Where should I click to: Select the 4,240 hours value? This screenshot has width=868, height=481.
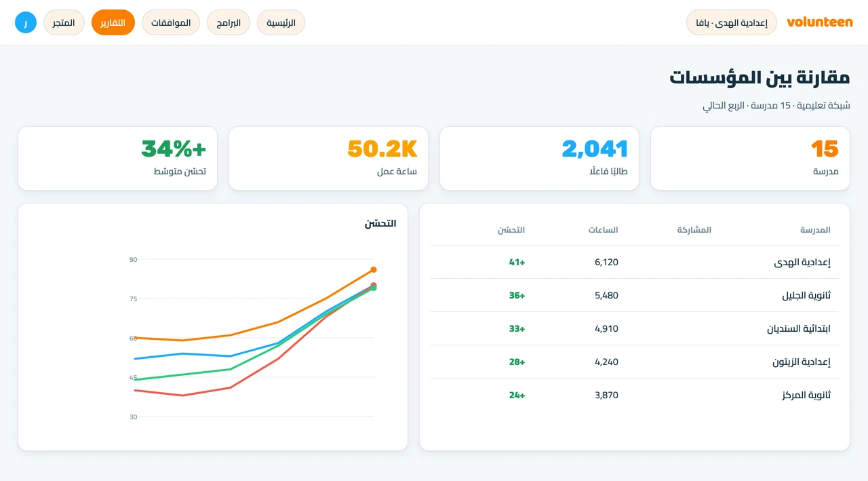click(606, 362)
